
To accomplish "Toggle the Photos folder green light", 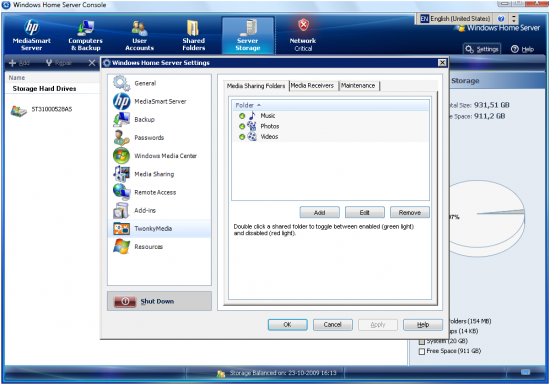I will [x=242, y=127].
